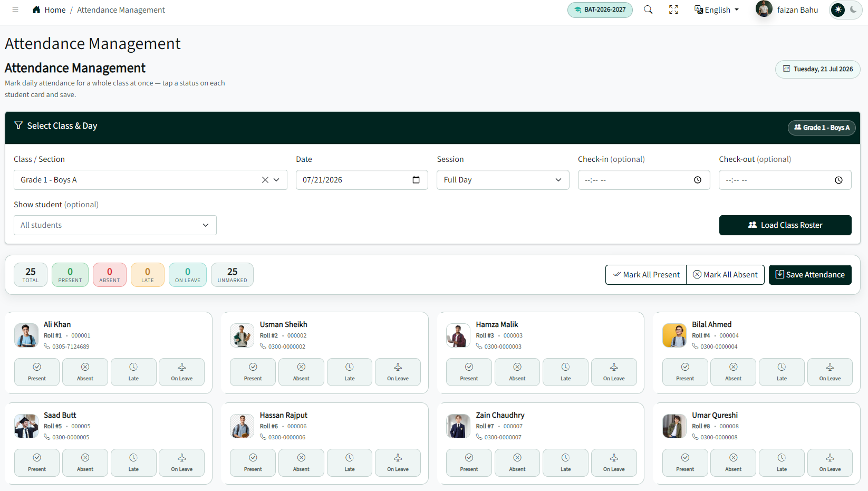Click Load Class Roster button

coord(785,225)
